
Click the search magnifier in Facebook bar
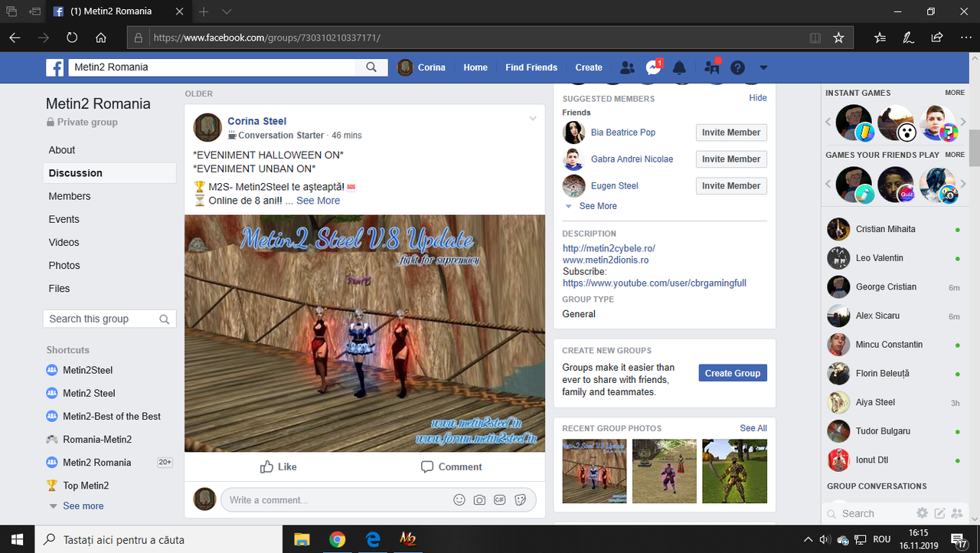pos(371,67)
